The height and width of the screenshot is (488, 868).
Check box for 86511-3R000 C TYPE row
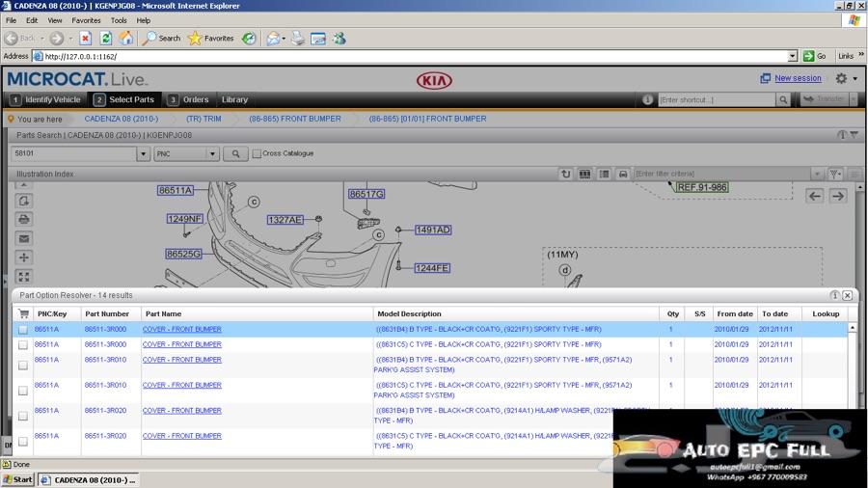coord(23,345)
